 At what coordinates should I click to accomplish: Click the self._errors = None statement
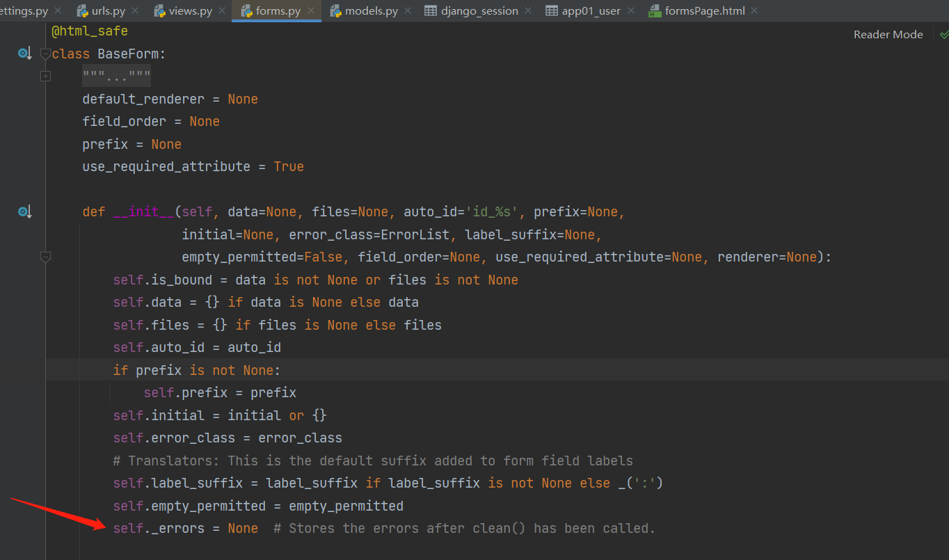pyautogui.click(x=185, y=528)
